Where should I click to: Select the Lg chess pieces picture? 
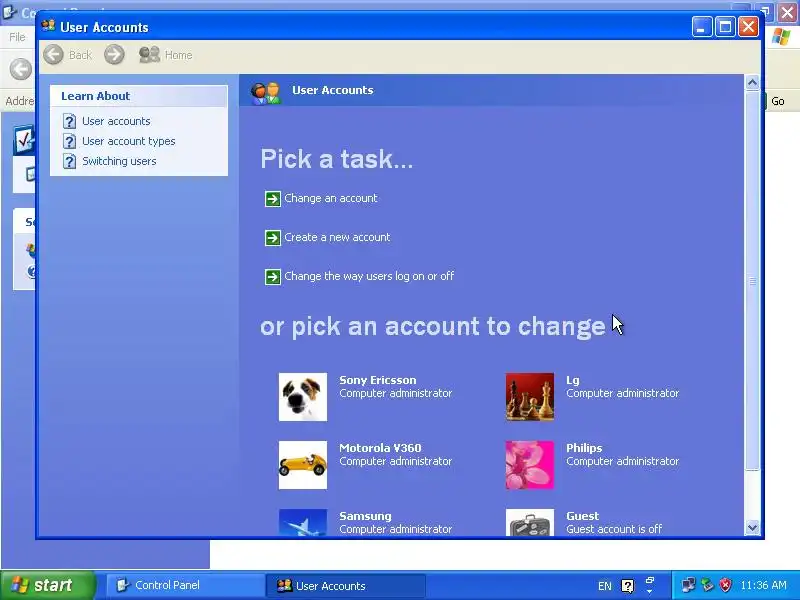(530, 397)
